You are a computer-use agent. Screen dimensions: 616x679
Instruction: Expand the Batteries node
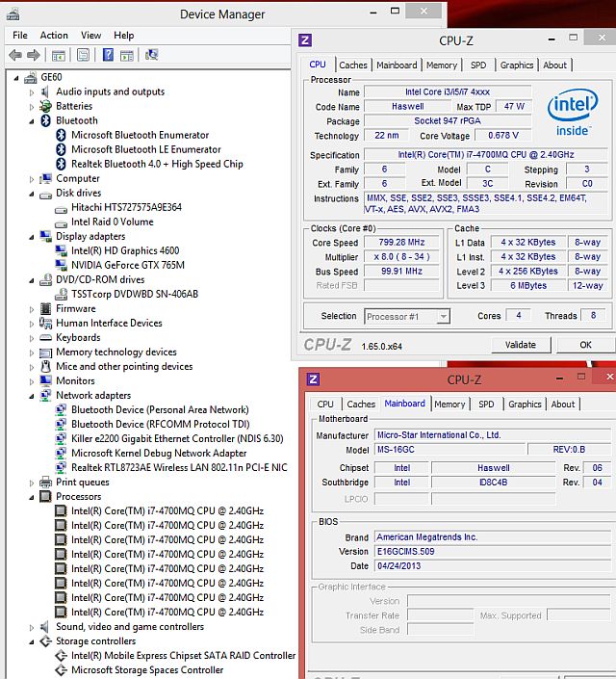pyautogui.click(x=32, y=107)
